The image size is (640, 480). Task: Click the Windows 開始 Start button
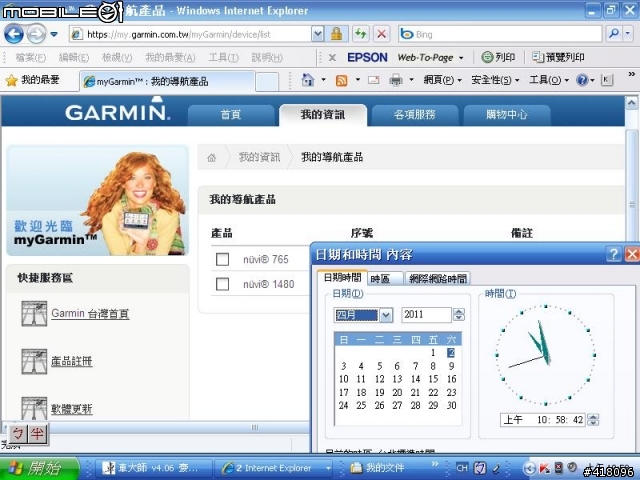tap(40, 468)
